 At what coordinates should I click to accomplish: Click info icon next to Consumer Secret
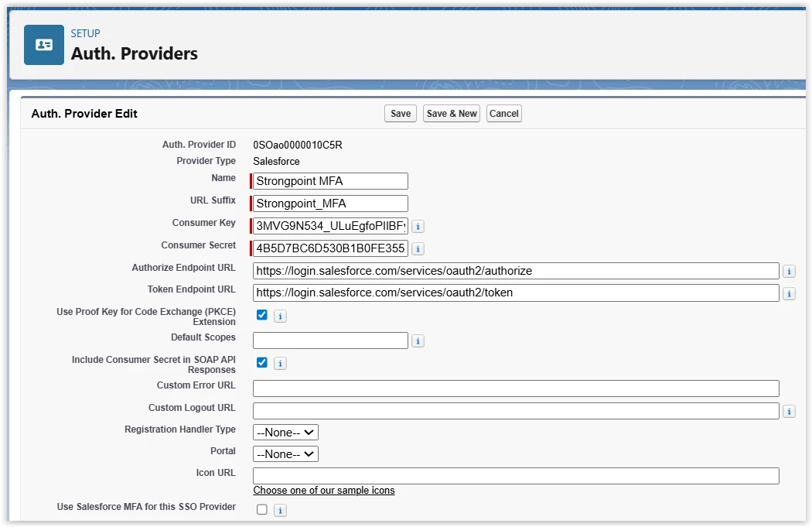pos(418,249)
